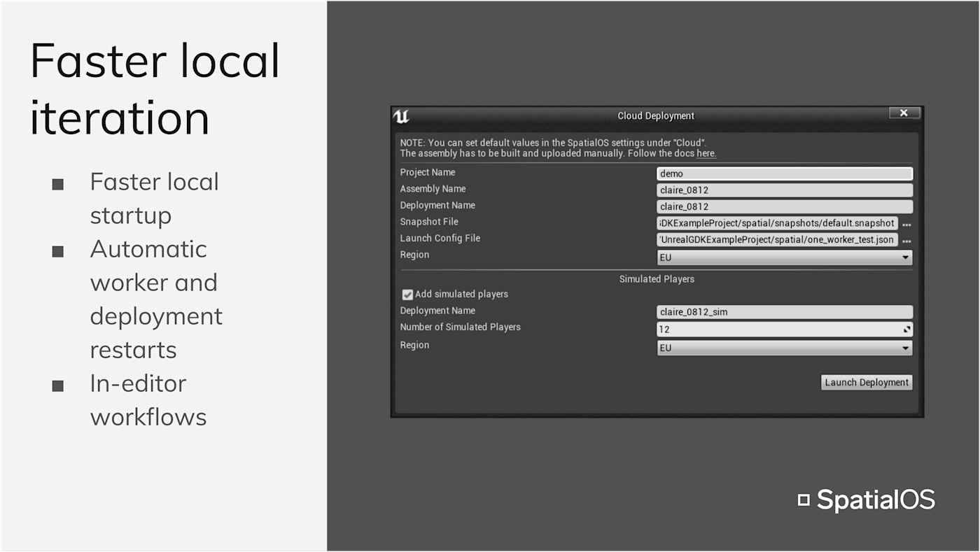Click the Number of Simulated Players label
This screenshot has width=980, height=552.
[x=461, y=327]
